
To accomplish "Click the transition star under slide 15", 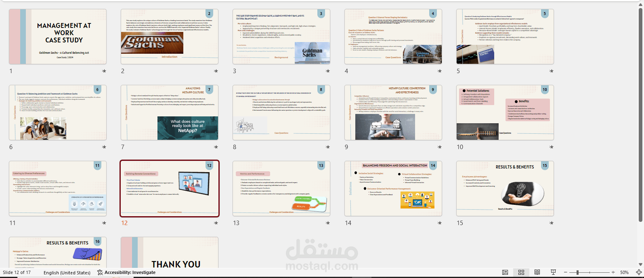I will (x=552, y=223).
